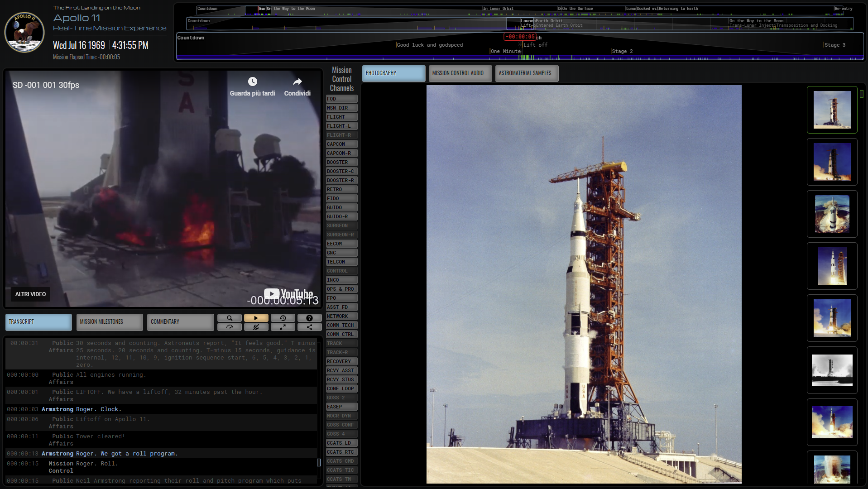Click the share icon in the control grid
The height and width of the screenshot is (489, 868).
pos(309,327)
